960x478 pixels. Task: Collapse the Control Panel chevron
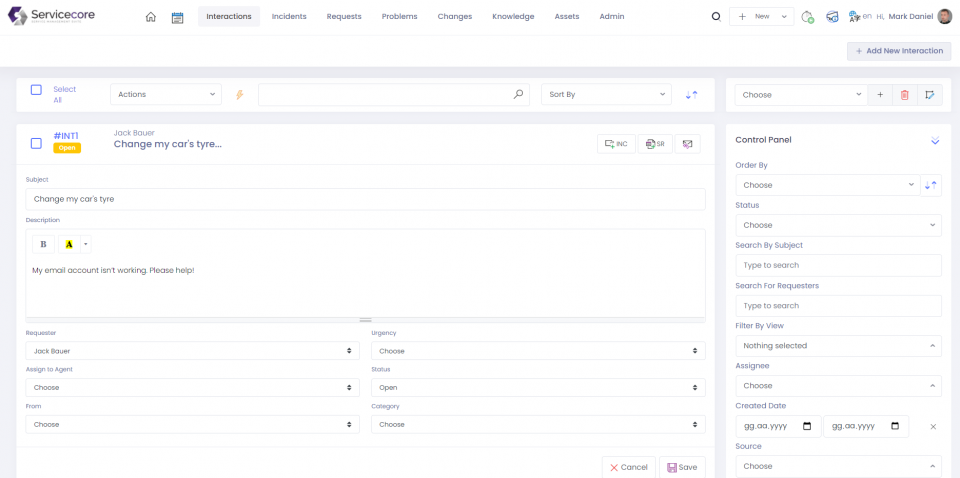point(935,141)
